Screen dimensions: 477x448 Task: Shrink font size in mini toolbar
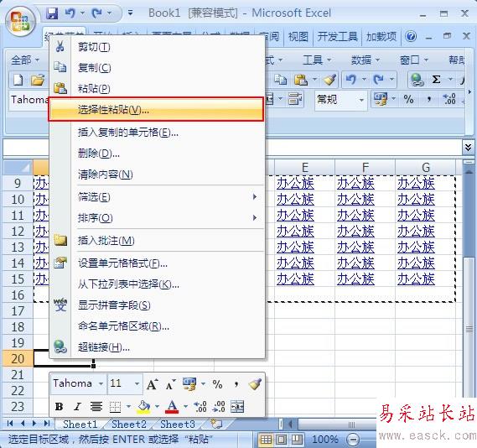[170, 385]
